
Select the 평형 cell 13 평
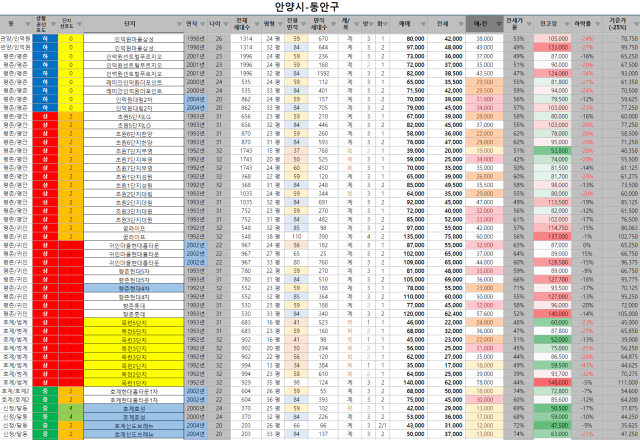[x=273, y=366]
